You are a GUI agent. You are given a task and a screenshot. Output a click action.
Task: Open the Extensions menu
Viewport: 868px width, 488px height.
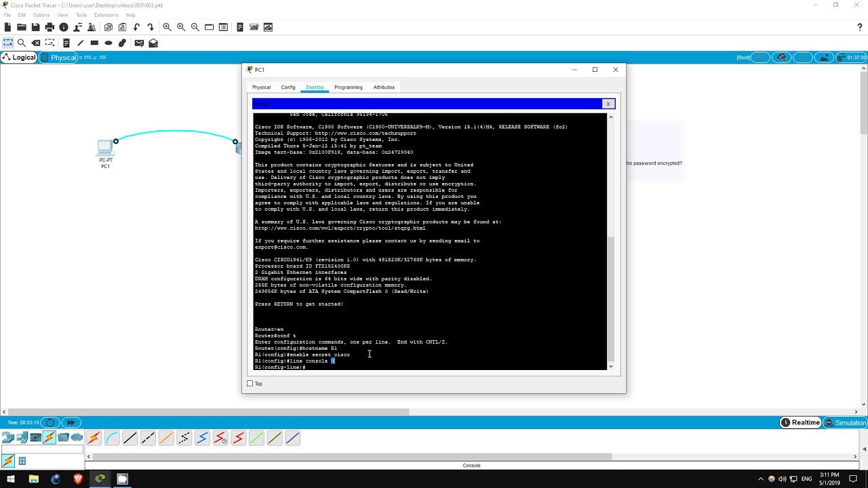[x=106, y=15]
